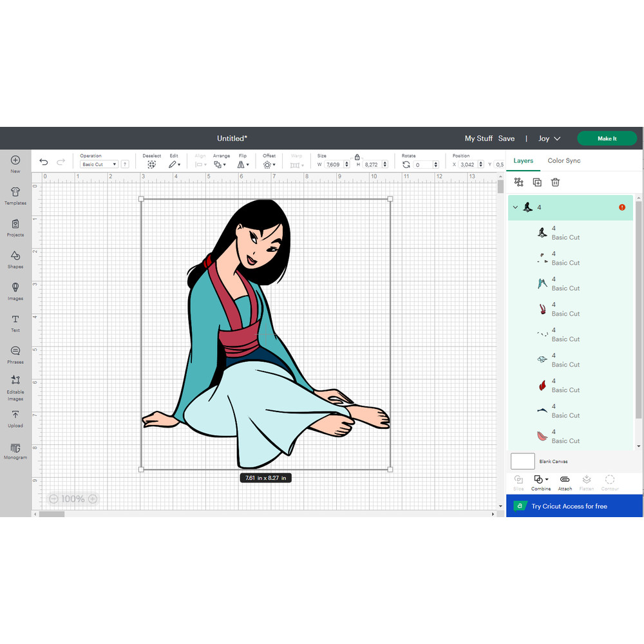
Task: Collapse the group named 4 in Layers
Action: coord(515,207)
